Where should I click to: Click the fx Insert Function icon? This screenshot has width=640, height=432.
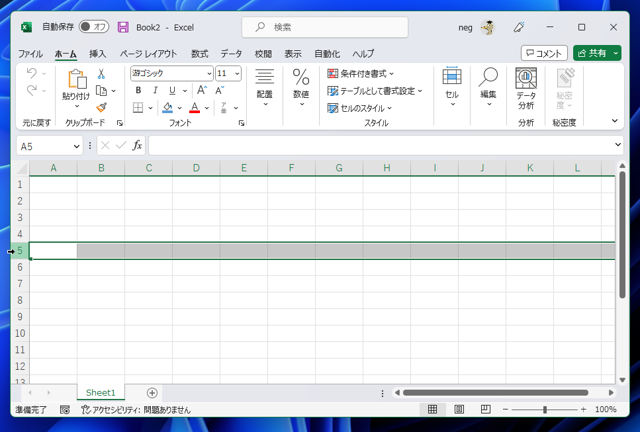pyautogui.click(x=137, y=145)
